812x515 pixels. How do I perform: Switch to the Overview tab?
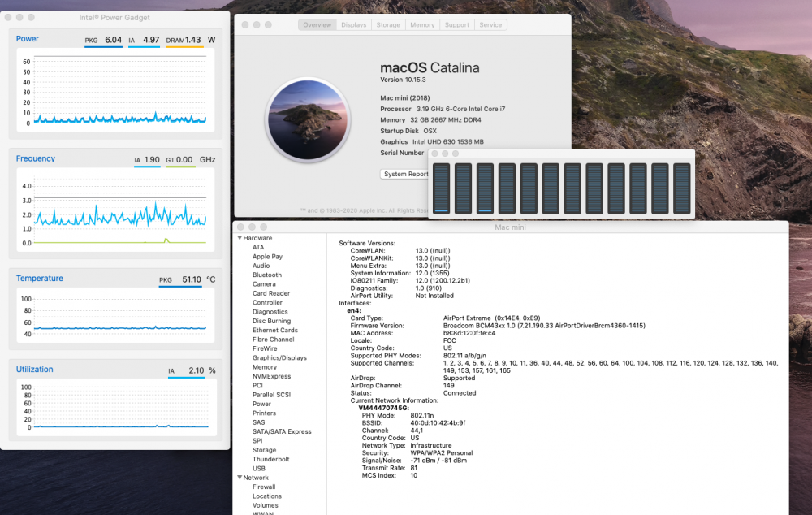pyautogui.click(x=317, y=25)
